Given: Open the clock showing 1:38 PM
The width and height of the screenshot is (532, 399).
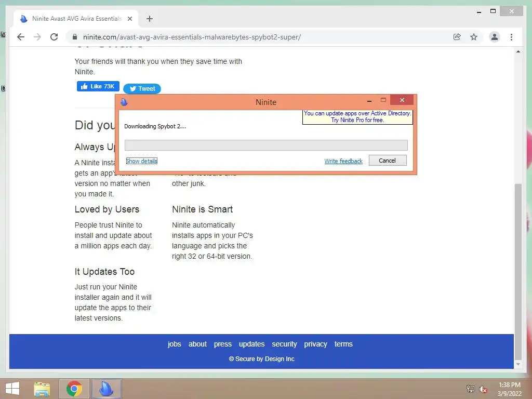Looking at the screenshot, I should pyautogui.click(x=509, y=389).
